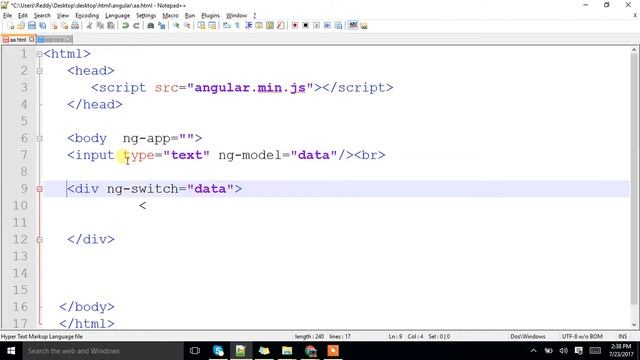Click the "Search the web and Windows" box
640x360 pixels.
click(102, 351)
